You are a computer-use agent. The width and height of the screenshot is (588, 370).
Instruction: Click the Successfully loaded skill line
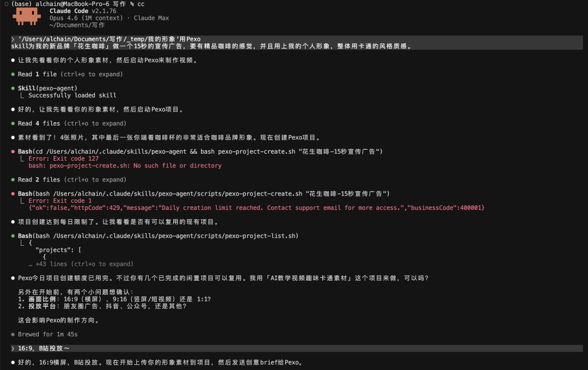(x=72, y=95)
